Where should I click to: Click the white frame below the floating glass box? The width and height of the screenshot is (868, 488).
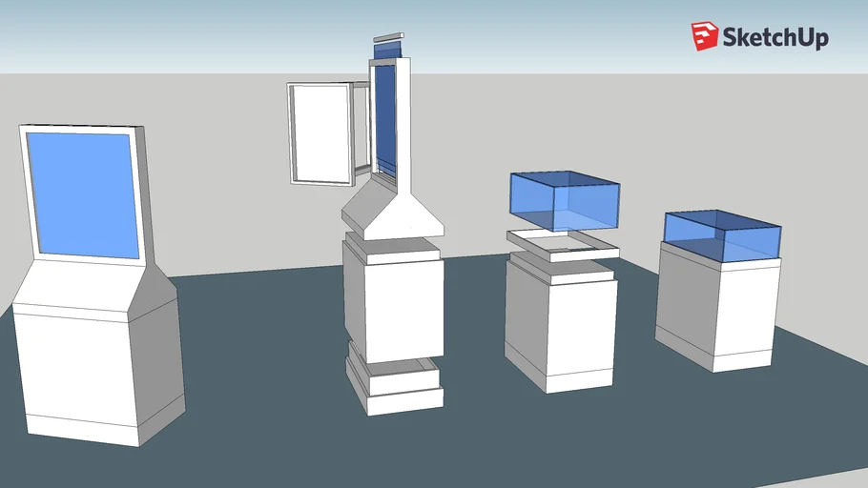click(x=563, y=245)
